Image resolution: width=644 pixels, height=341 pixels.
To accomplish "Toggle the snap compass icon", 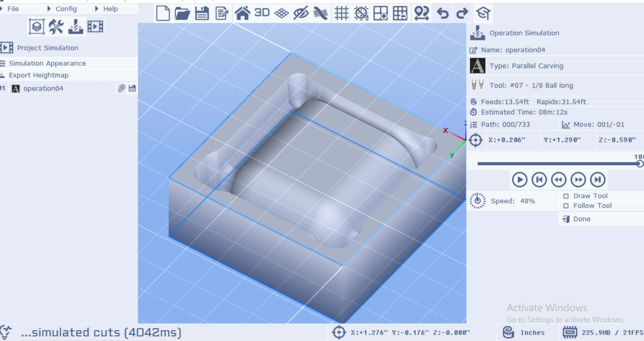I will click(361, 13).
